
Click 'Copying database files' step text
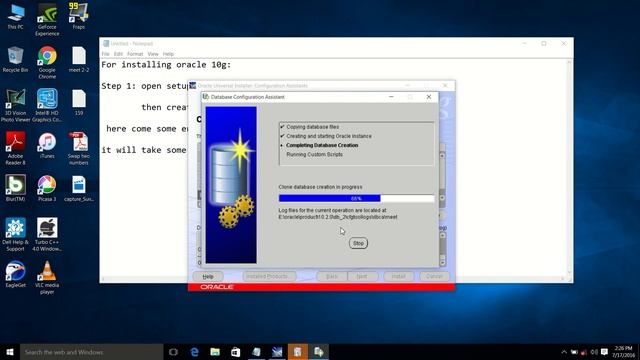click(312, 127)
